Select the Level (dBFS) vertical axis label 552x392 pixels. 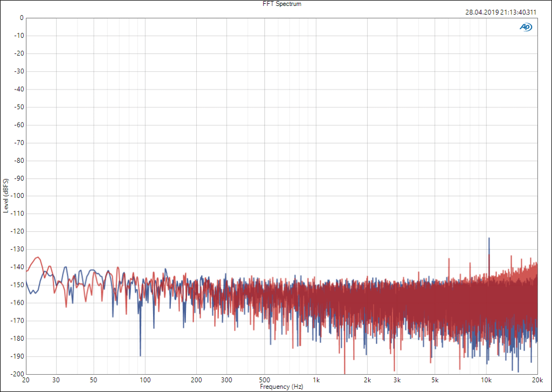point(5,195)
